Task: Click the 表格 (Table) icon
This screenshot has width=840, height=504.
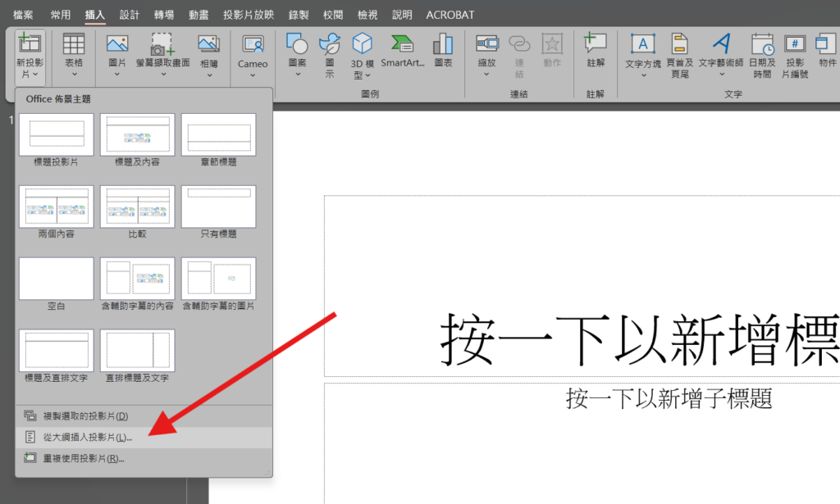Action: tap(74, 45)
